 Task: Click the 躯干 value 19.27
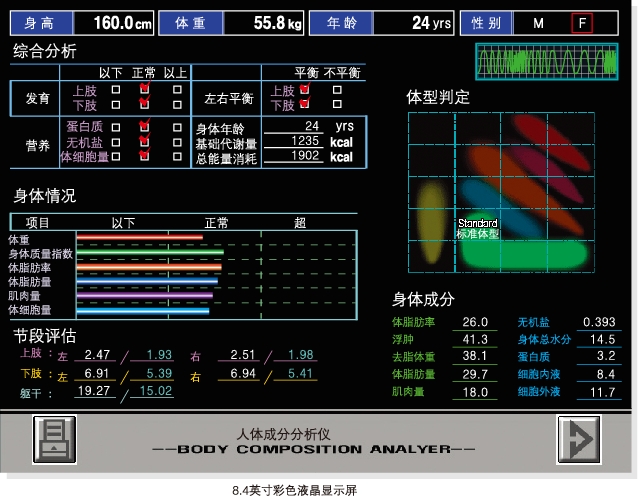[95, 391]
